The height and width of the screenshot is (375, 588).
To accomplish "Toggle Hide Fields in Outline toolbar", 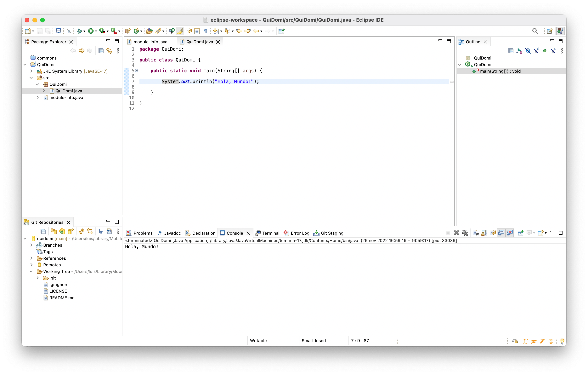I will click(528, 51).
